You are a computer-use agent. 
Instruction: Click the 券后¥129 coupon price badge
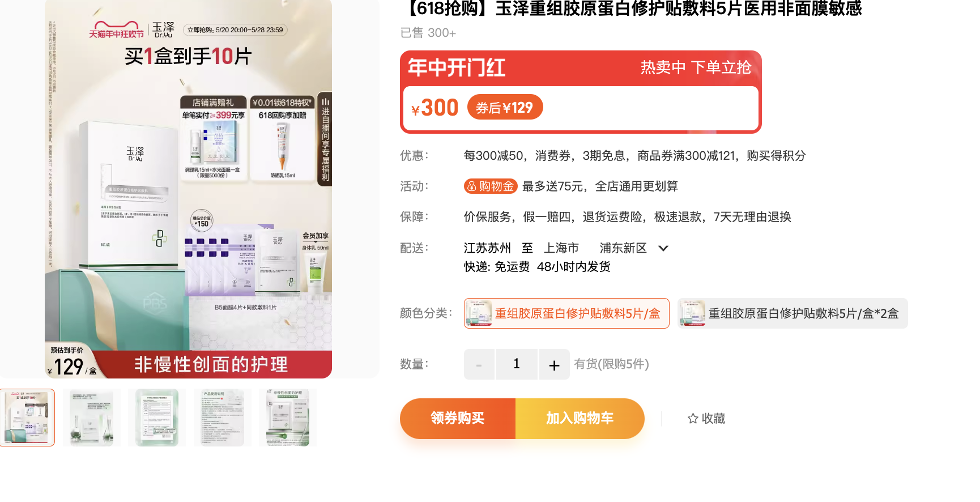click(505, 107)
